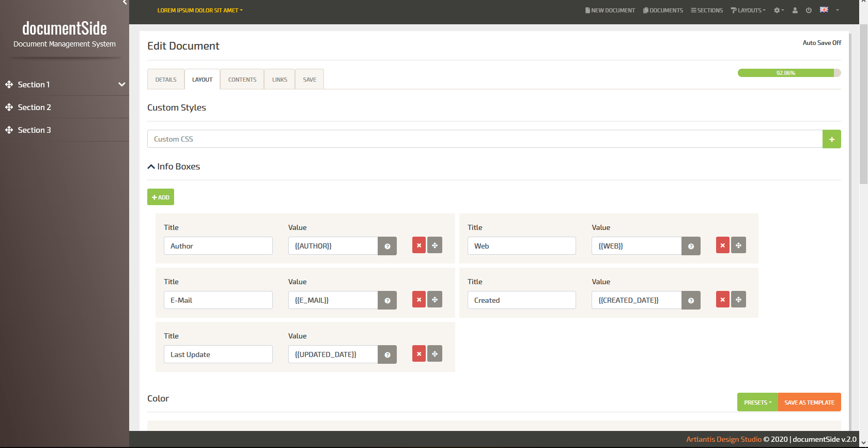This screenshot has height=448, width=868.
Task: Click the move icon beside Section 2
Action: point(9,107)
